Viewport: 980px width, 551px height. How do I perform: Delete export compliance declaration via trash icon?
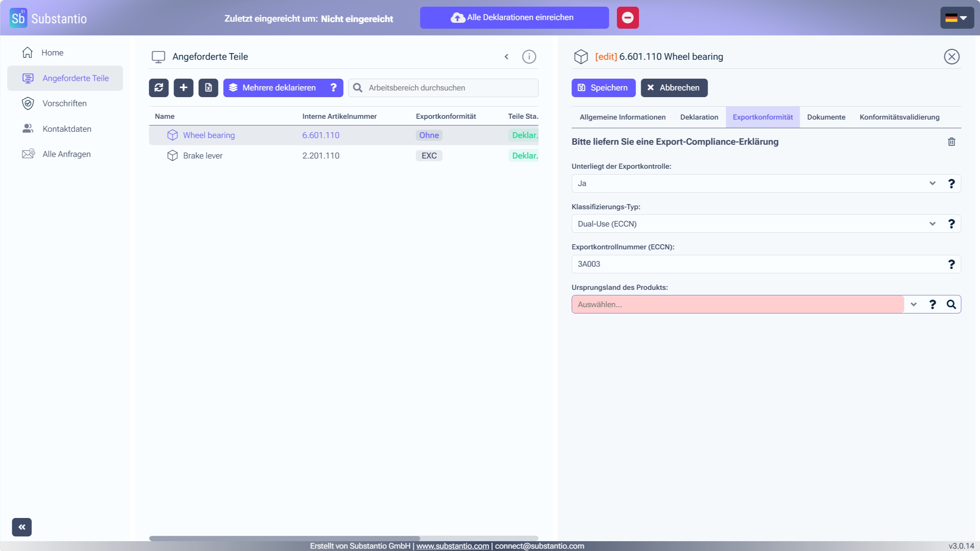[x=951, y=142]
